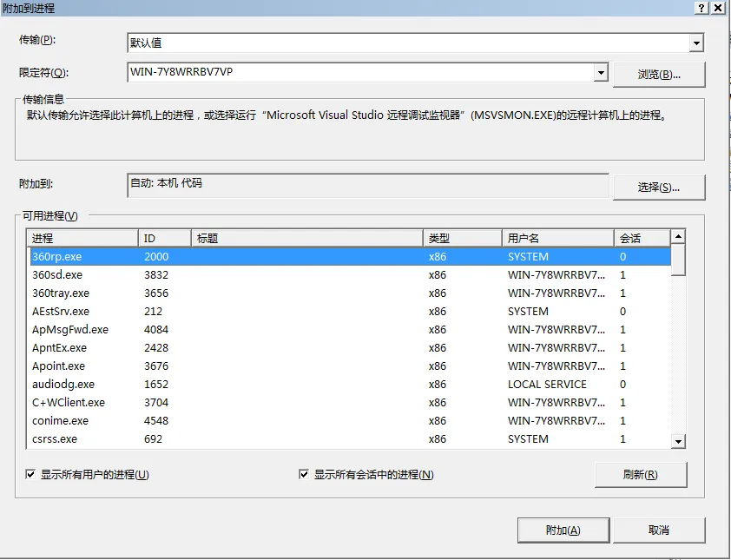
Task: Click process ID 3704
Action: point(156,402)
